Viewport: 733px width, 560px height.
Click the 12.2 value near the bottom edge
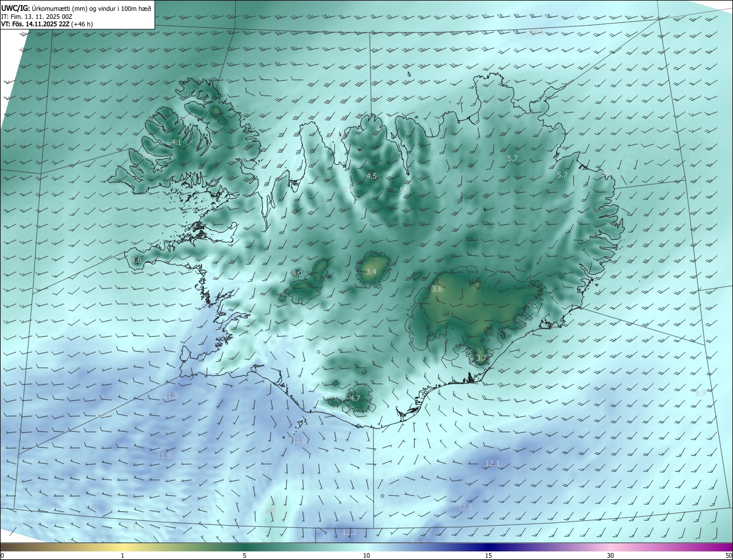pos(349,533)
